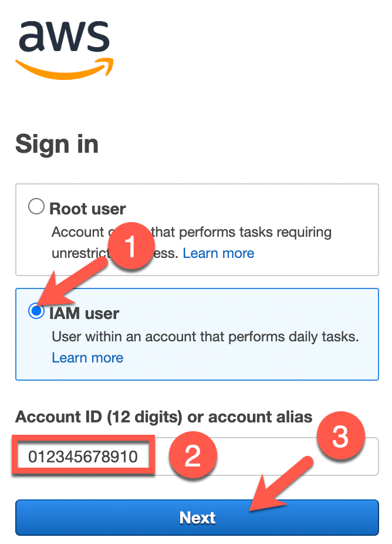Open Learn more under IAM user
Viewport: 392px width, 544px height.
pos(87,357)
